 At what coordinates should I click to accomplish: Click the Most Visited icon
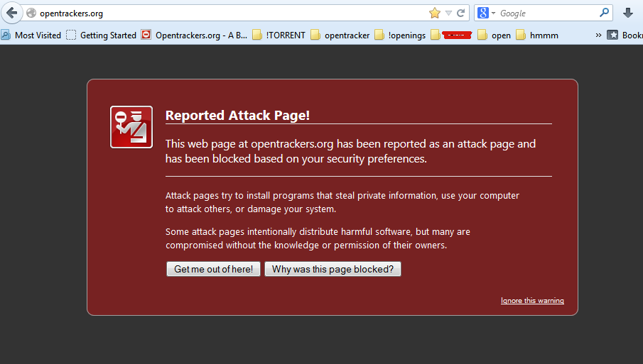(6, 35)
